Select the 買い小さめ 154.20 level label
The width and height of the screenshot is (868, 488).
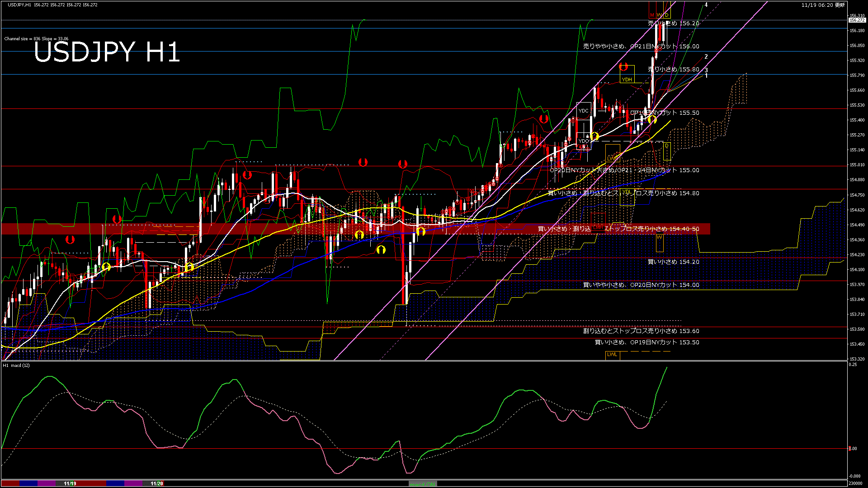(674, 262)
